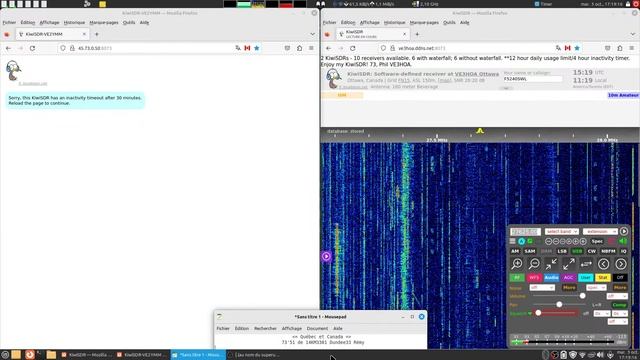This screenshot has width=640, height=360.
Task: Click the purple circle button on waterfall edge
Action: click(x=326, y=256)
